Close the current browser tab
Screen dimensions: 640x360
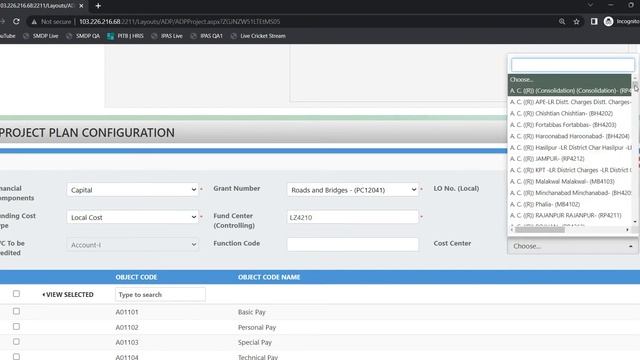[x=81, y=6]
